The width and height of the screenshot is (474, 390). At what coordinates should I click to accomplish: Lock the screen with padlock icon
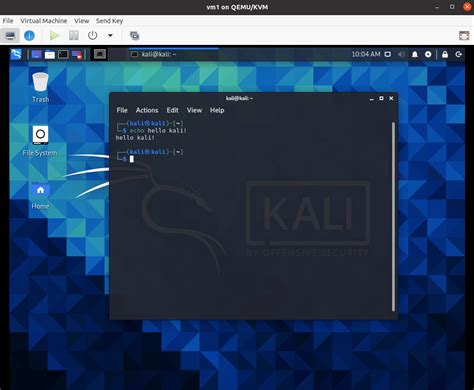445,54
